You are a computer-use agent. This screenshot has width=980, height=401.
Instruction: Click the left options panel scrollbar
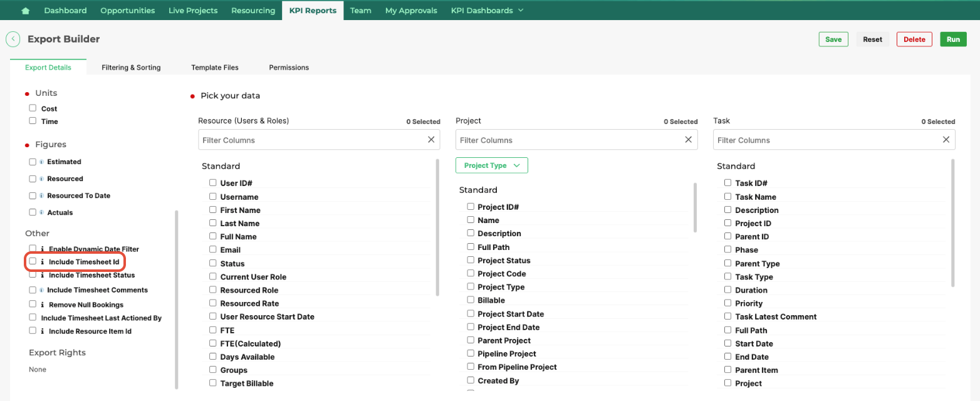pos(177,299)
